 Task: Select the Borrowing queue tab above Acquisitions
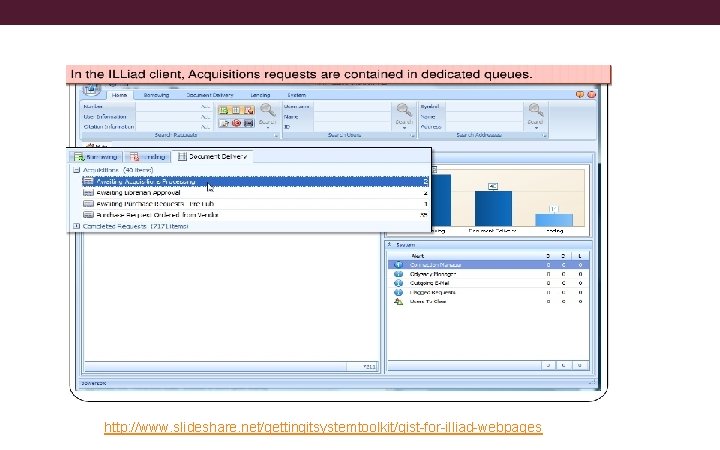point(96,157)
